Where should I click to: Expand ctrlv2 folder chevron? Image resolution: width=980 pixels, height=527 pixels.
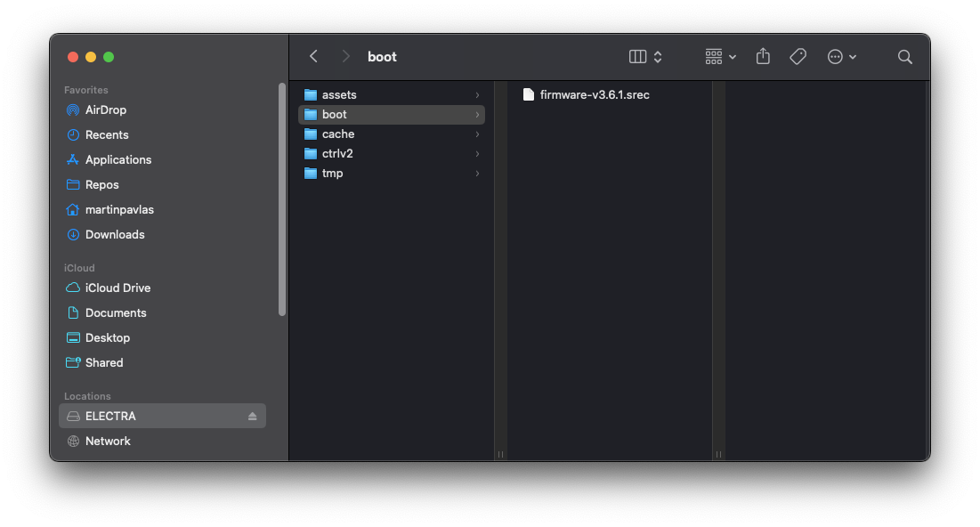coord(477,154)
